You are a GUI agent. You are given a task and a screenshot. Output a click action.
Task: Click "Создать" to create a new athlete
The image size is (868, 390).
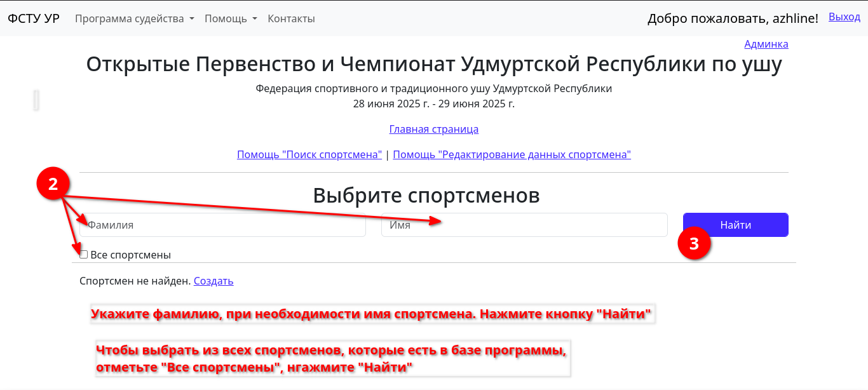pyautogui.click(x=214, y=281)
